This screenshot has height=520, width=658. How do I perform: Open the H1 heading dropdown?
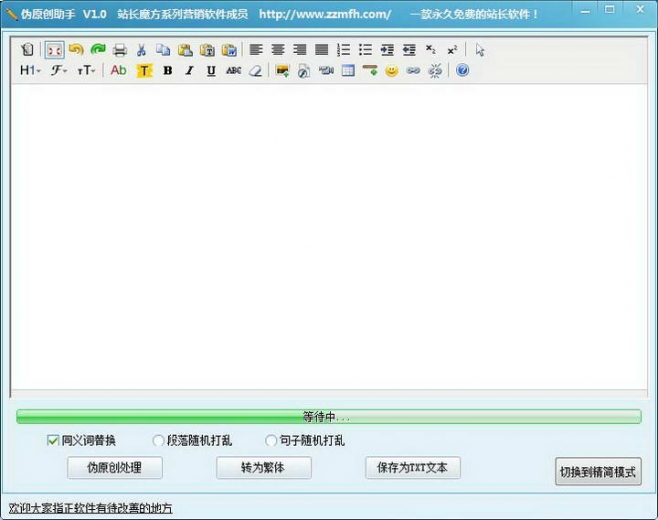point(30,70)
